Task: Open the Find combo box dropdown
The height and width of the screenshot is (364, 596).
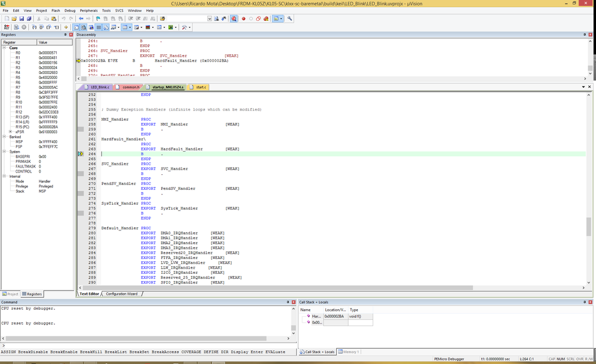Action: (x=210, y=18)
